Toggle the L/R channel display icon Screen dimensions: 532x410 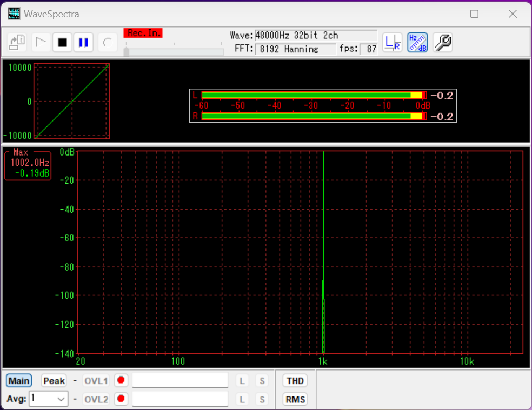pyautogui.click(x=392, y=43)
